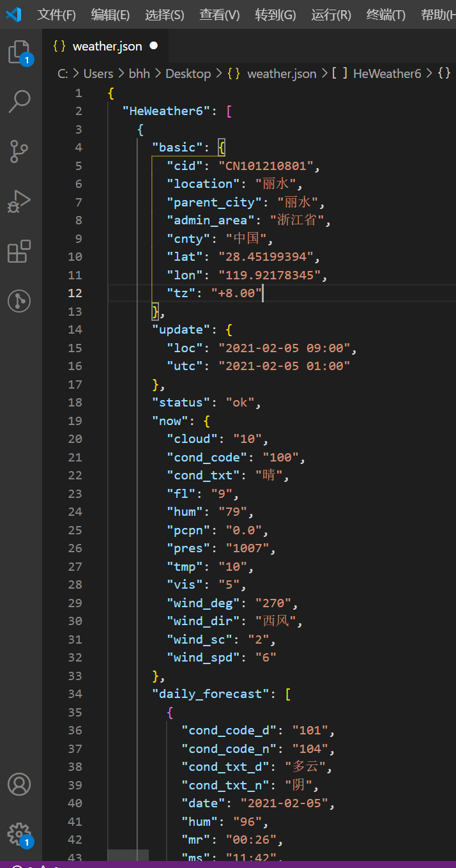The height and width of the screenshot is (868, 456).
Task: Click the "parent_city" key
Action: (x=215, y=202)
